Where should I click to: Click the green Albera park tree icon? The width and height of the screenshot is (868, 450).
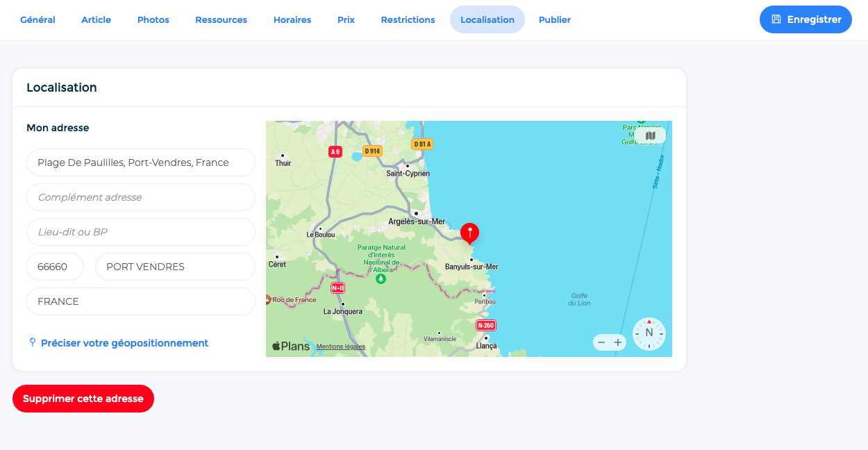click(381, 279)
